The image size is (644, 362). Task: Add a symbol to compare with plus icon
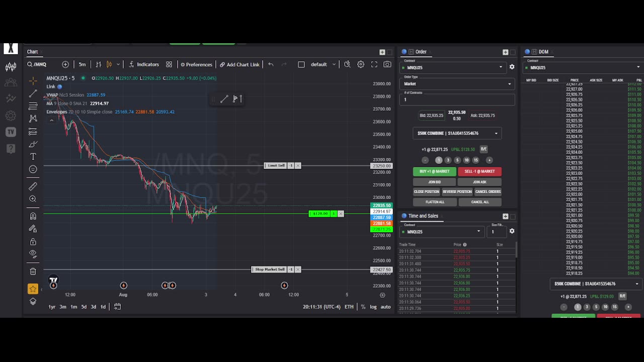coord(65,64)
